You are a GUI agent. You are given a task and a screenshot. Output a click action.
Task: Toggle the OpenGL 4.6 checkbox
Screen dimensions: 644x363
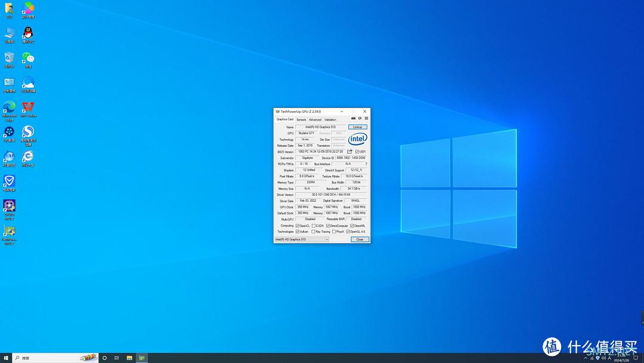[348, 232]
